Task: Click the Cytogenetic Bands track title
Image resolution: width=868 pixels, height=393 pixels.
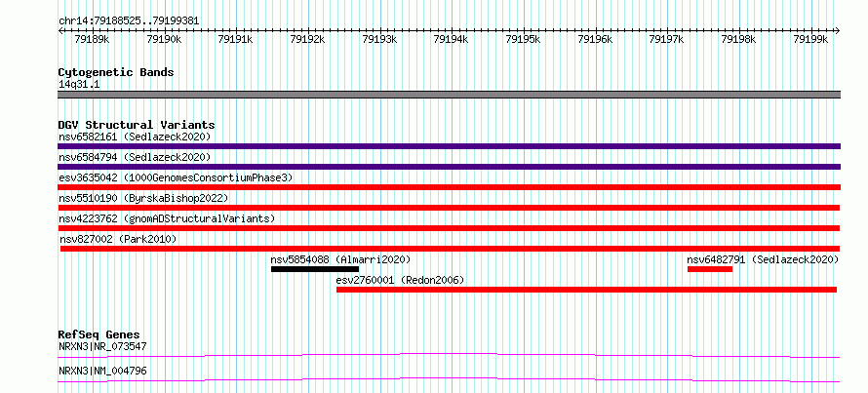Action: click(116, 72)
